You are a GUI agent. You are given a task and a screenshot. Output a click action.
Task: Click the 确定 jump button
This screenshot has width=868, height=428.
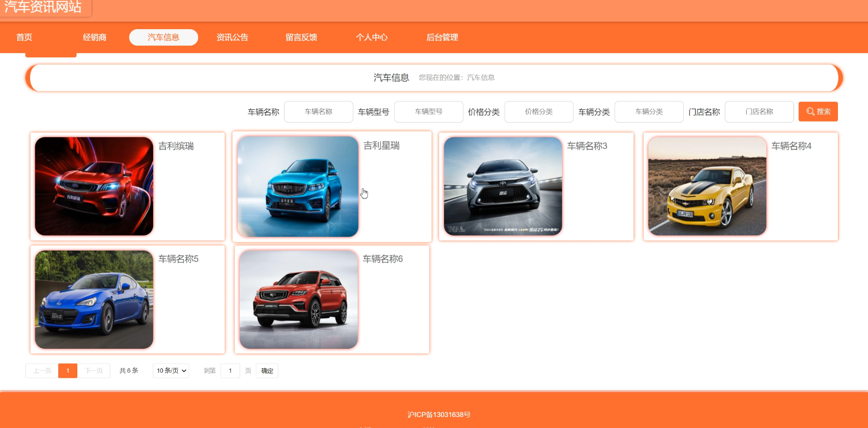[x=267, y=371]
